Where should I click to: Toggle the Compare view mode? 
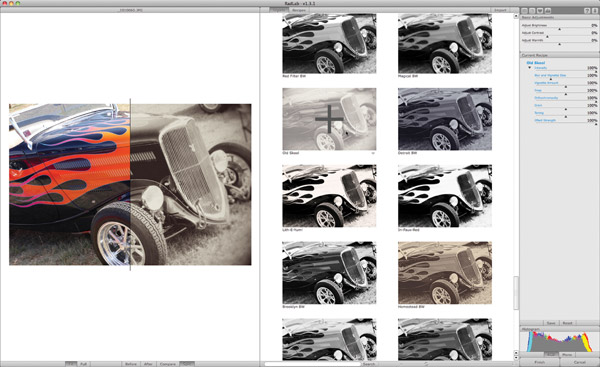tap(168, 364)
